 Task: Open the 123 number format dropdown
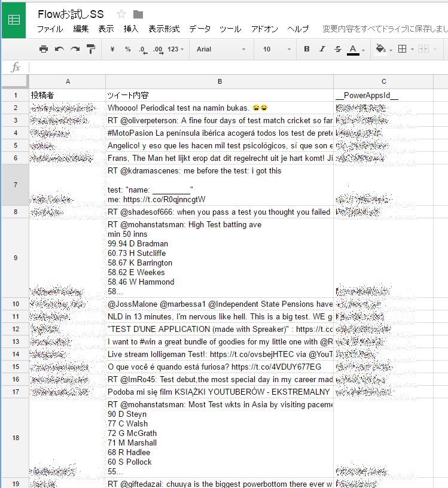(176, 49)
